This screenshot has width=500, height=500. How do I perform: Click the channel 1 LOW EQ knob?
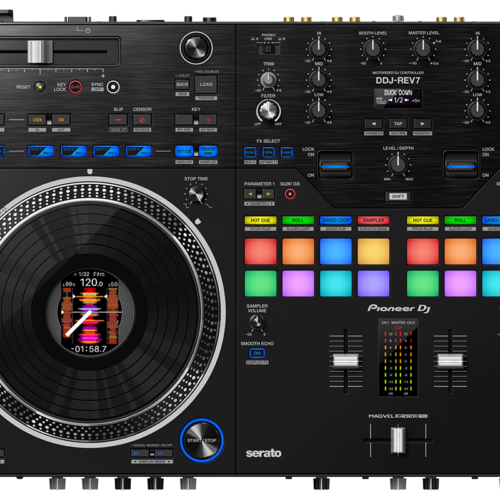(x=319, y=110)
